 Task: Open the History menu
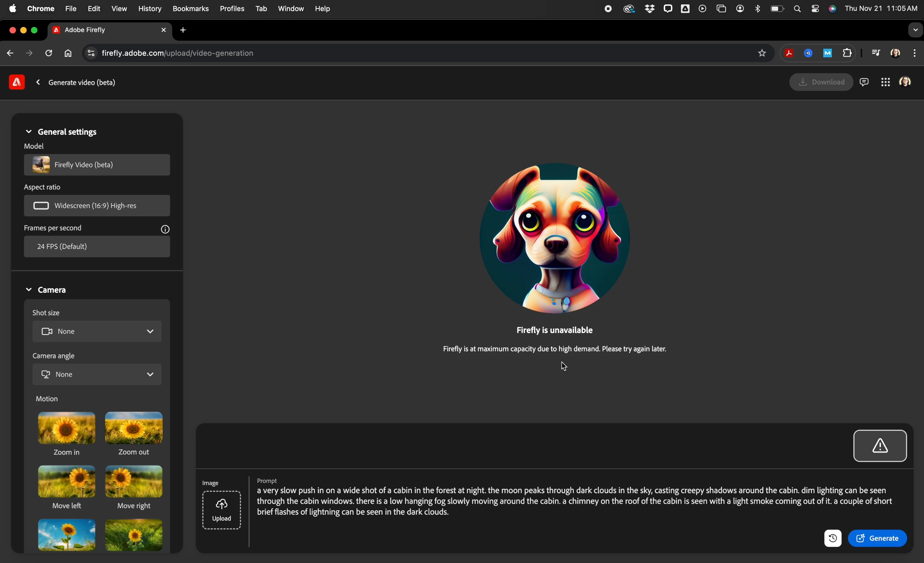tap(150, 9)
